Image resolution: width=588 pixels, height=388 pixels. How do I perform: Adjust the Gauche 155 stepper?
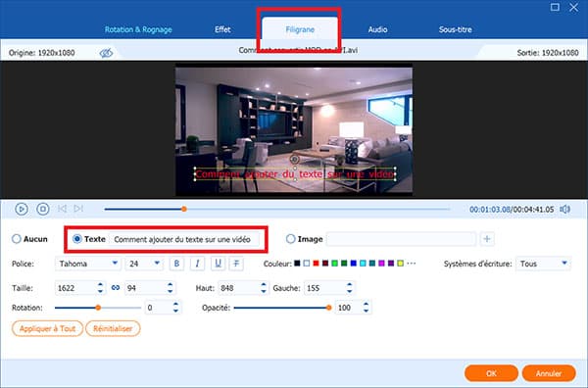click(x=349, y=288)
